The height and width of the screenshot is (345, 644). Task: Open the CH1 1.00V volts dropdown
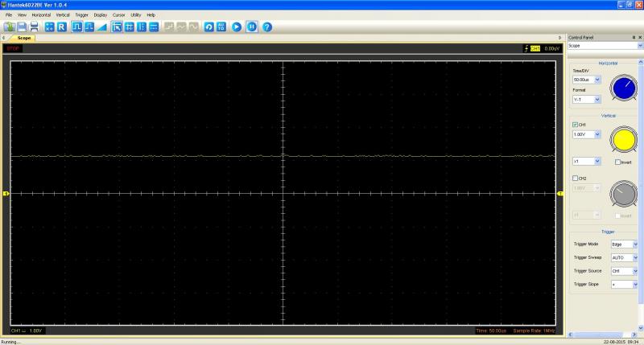click(x=597, y=134)
